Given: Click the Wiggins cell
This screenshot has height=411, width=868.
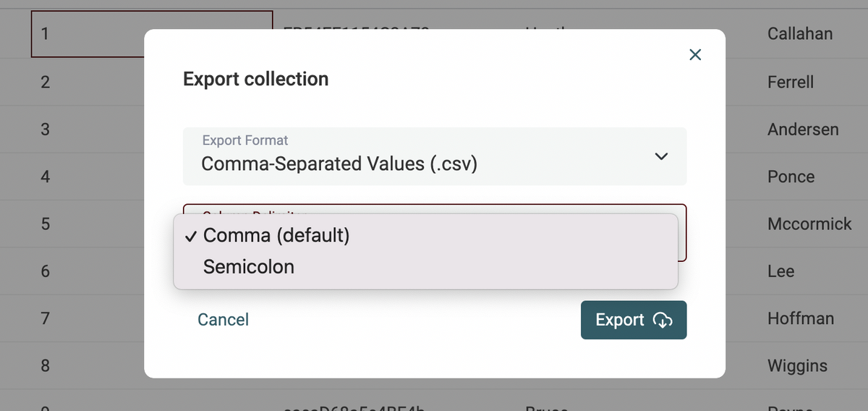Looking at the screenshot, I should 797,365.
